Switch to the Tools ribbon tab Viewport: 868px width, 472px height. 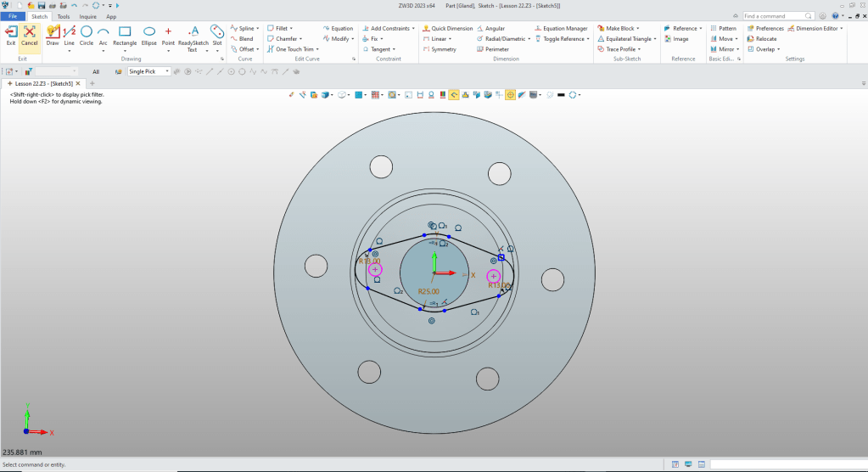[64, 16]
